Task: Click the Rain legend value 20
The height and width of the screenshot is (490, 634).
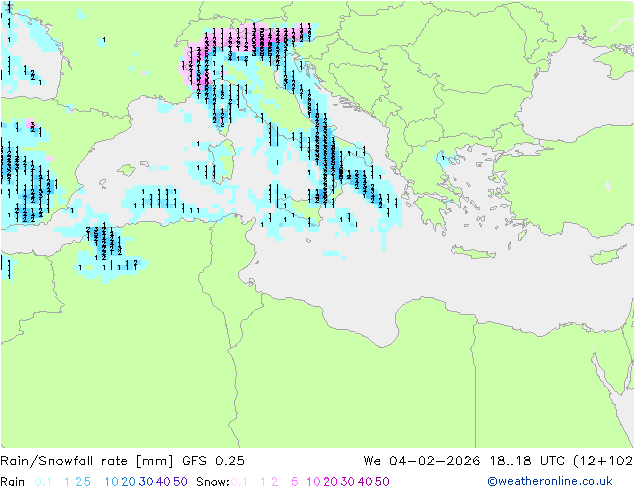Action: 129,482
